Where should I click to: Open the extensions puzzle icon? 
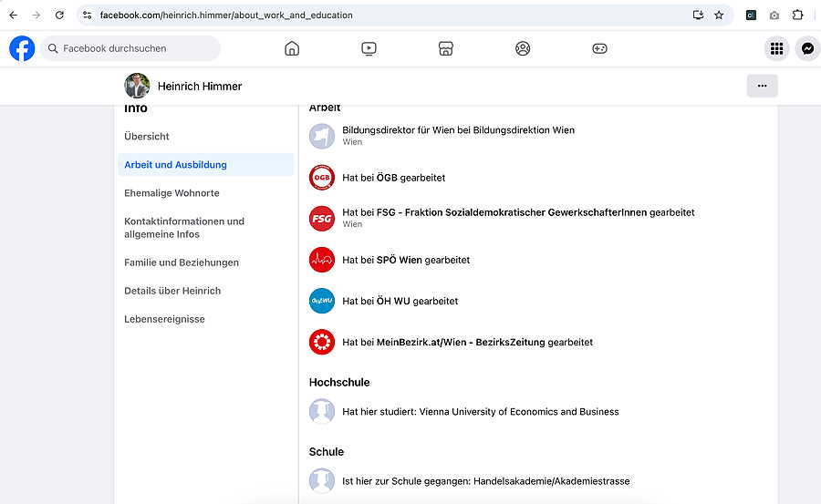point(797,15)
